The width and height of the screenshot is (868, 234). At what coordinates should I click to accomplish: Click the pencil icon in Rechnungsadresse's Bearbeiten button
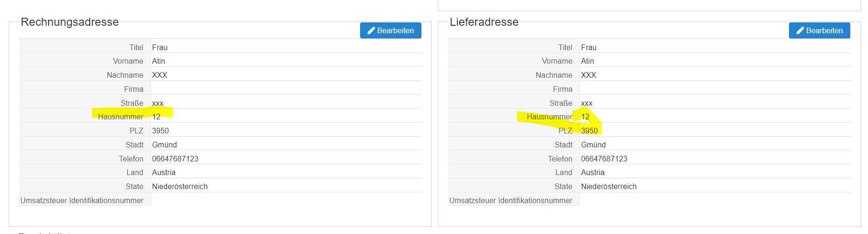pyautogui.click(x=371, y=31)
